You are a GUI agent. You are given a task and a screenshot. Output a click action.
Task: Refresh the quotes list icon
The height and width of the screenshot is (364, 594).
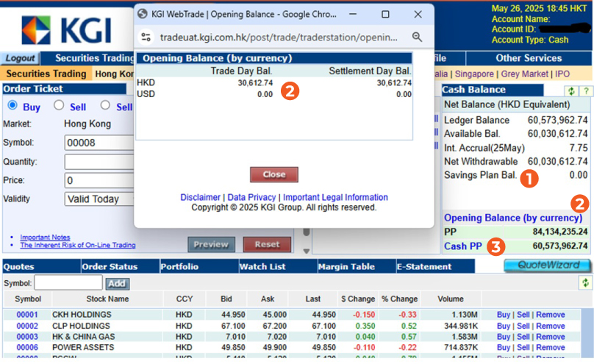[x=585, y=282]
